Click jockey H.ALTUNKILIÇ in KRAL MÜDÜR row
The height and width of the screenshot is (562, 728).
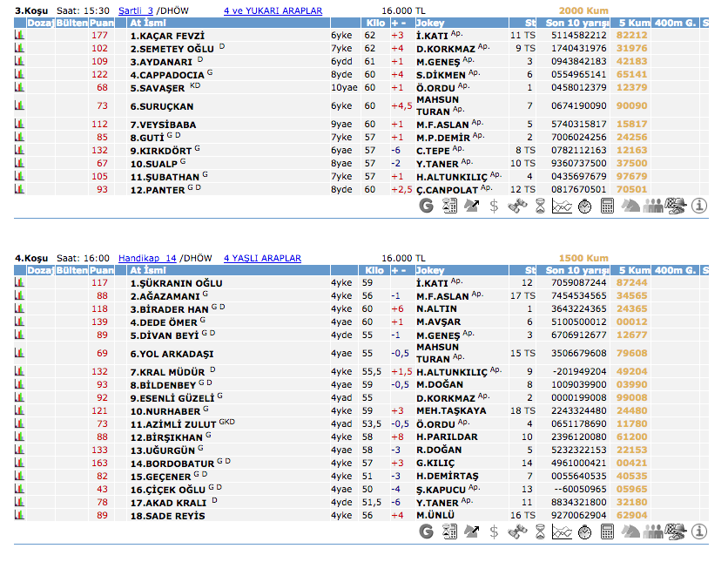click(x=450, y=371)
